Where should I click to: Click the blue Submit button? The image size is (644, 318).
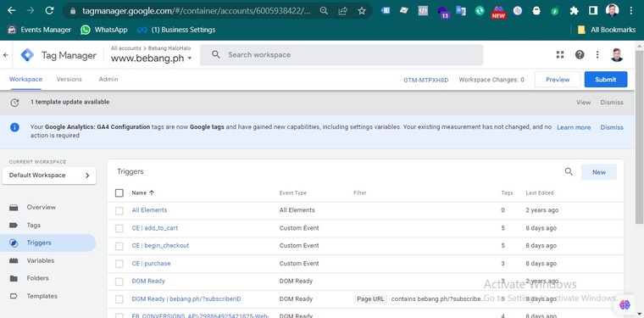[605, 80]
